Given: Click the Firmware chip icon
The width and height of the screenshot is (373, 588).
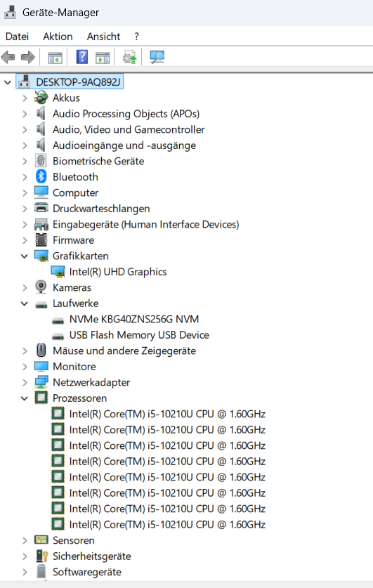Looking at the screenshot, I should (41, 240).
